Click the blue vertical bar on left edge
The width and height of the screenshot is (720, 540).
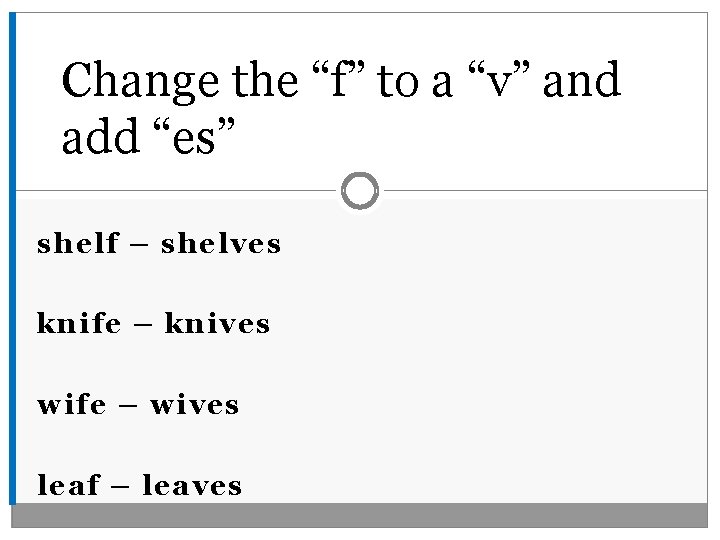12,259
